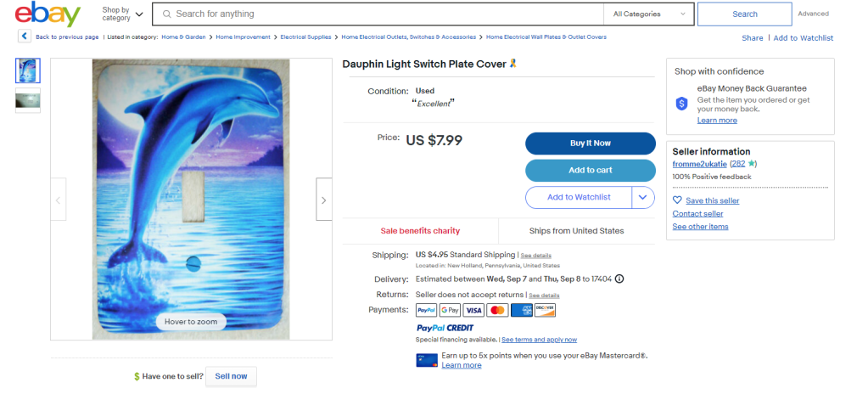The image size is (868, 411).
Task: Click the eBay Money Back Guarantee shield
Action: point(681,104)
